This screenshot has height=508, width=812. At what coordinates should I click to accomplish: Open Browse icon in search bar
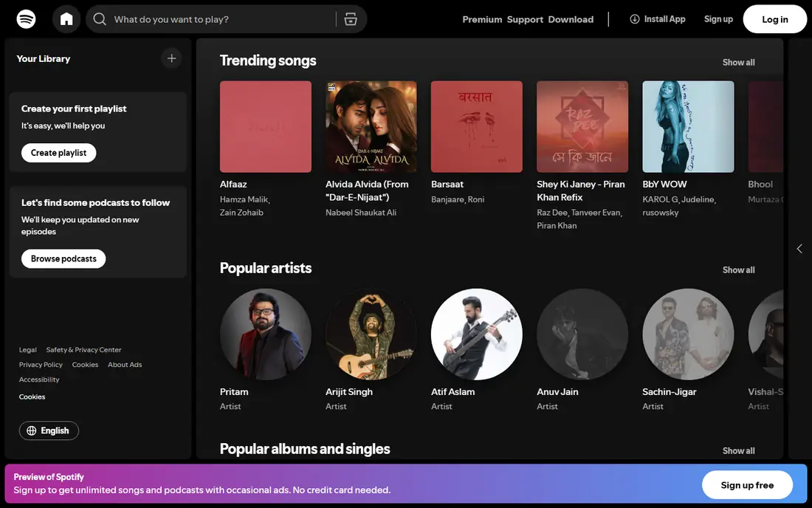[351, 19]
